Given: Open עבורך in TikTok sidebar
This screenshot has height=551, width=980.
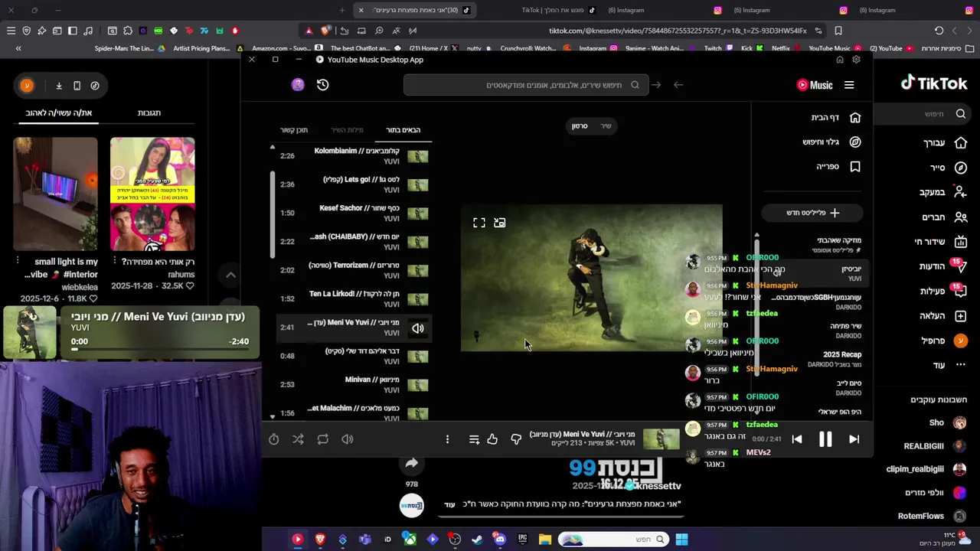Looking at the screenshot, I should (x=943, y=143).
